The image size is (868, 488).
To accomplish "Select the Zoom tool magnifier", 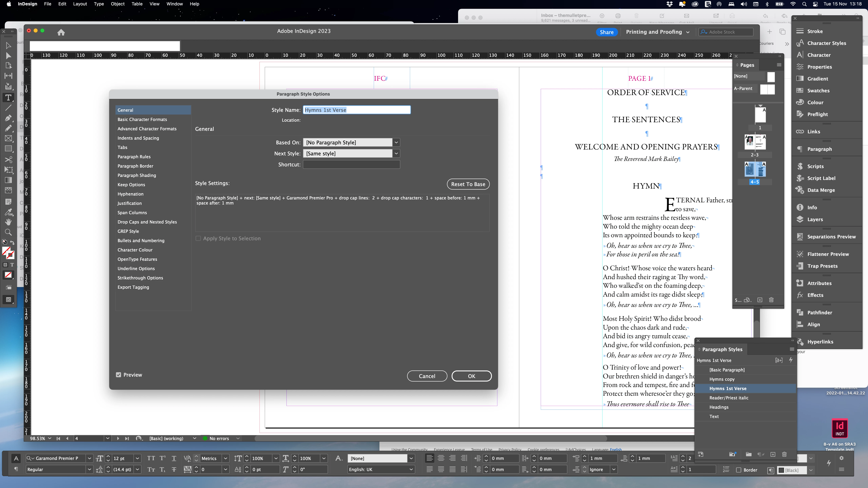I will click(8, 232).
